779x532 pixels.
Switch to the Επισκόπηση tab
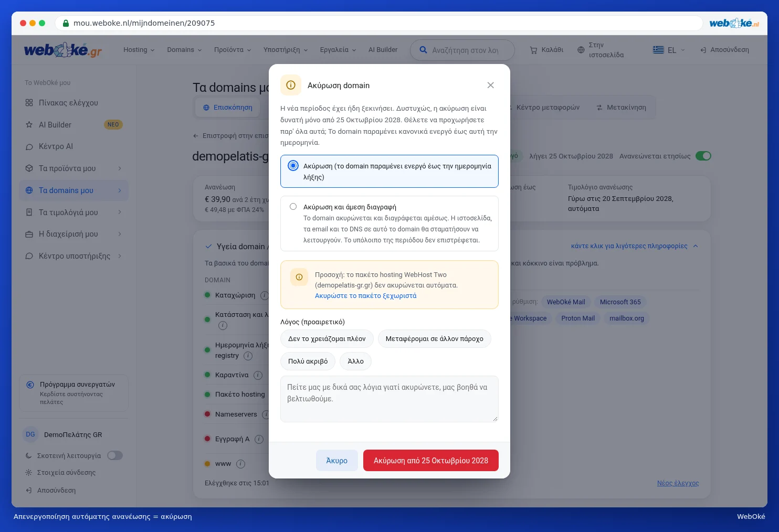tap(228, 108)
